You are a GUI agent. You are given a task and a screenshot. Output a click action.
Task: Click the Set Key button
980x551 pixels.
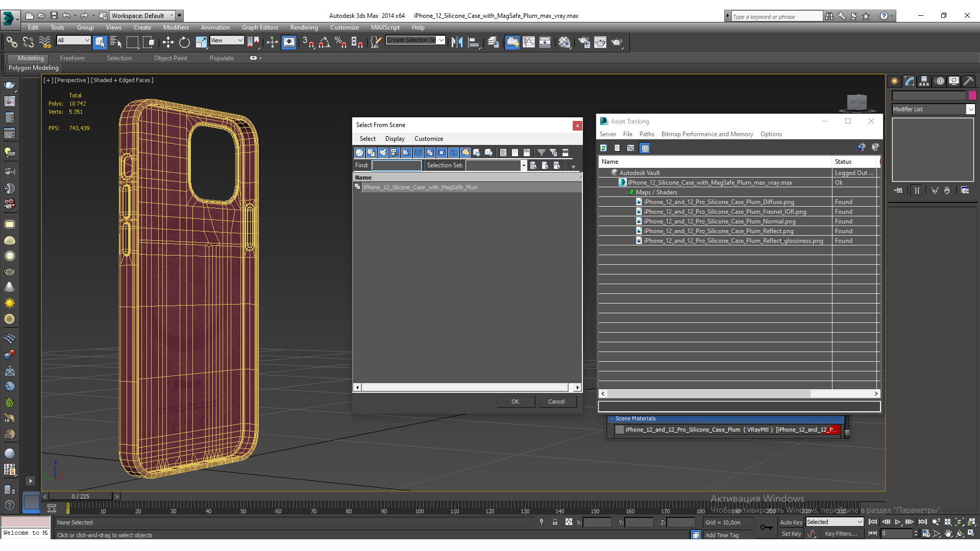pyautogui.click(x=791, y=534)
